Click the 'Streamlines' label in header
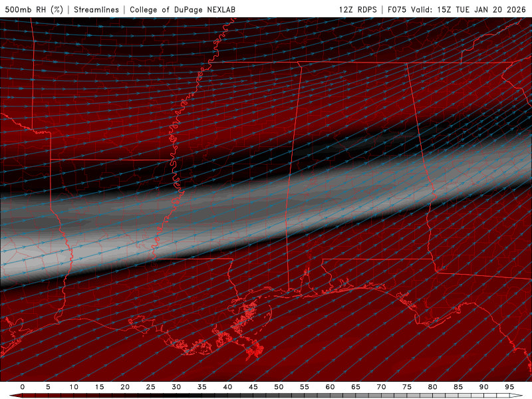The height and width of the screenshot is (399, 532). pyautogui.click(x=96, y=9)
